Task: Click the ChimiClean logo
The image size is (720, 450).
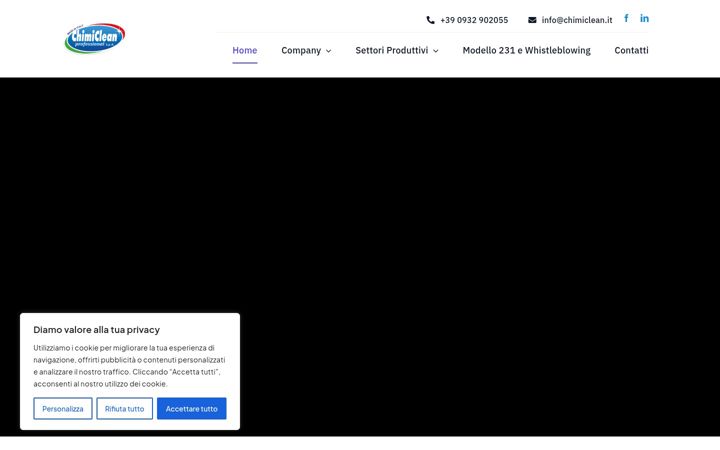Action: 95,38
